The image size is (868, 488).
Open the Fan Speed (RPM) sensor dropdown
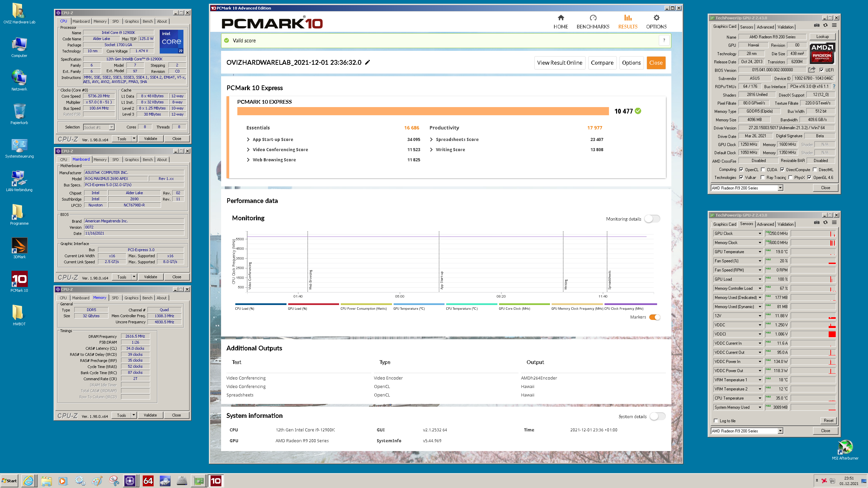760,270
